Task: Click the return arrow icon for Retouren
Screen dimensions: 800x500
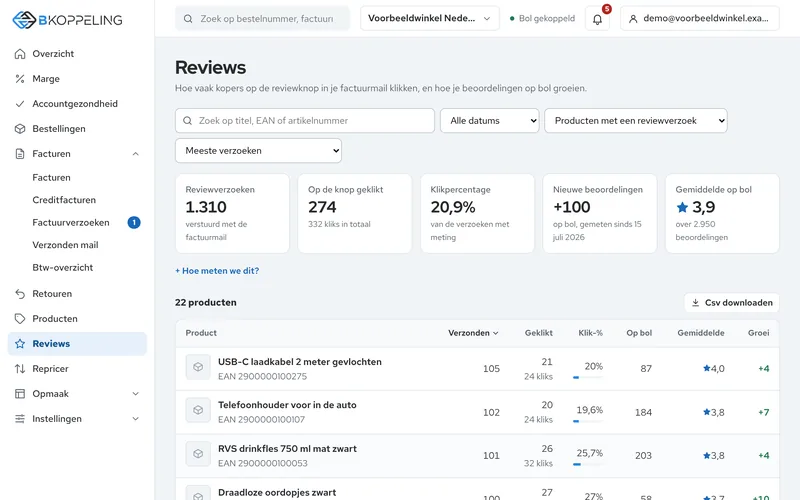Action: [x=20, y=293]
